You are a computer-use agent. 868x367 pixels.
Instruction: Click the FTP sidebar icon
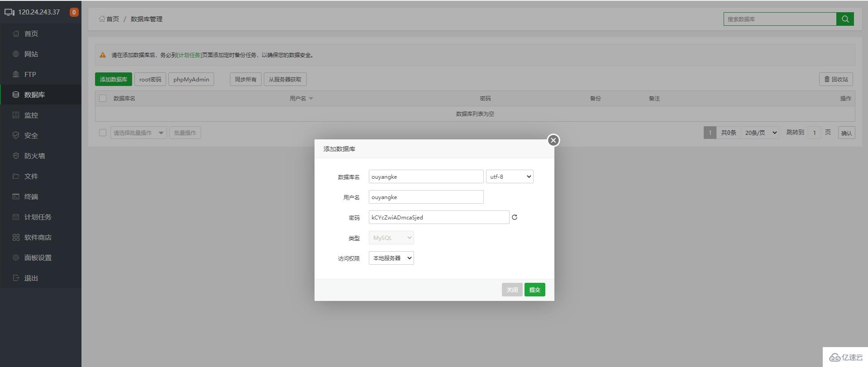click(x=16, y=74)
